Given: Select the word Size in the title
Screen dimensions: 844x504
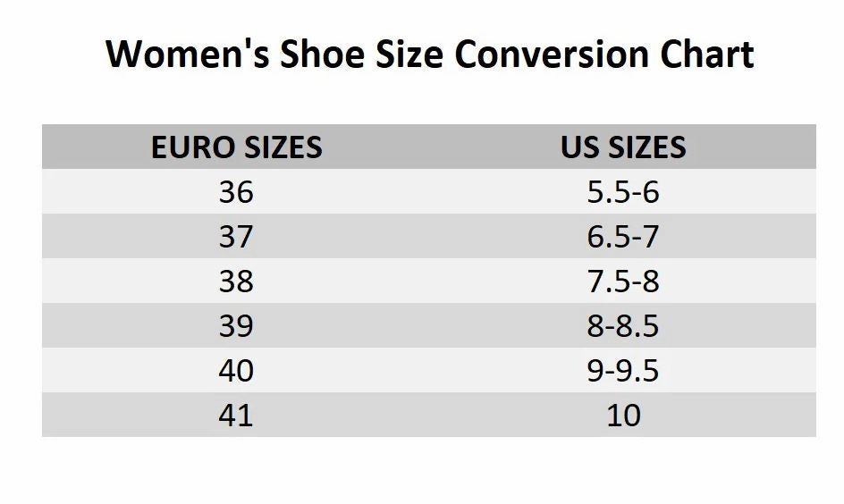Looking at the screenshot, I should pyautogui.click(x=411, y=55).
